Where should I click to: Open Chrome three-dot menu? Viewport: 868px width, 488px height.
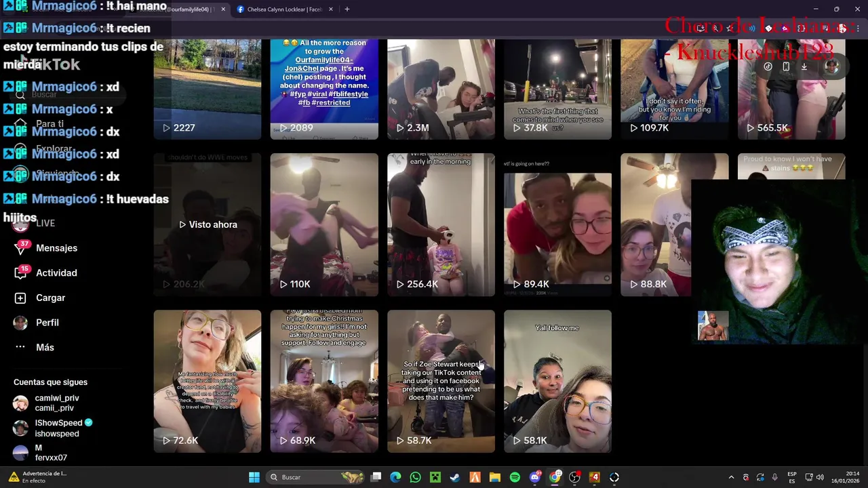click(x=859, y=28)
